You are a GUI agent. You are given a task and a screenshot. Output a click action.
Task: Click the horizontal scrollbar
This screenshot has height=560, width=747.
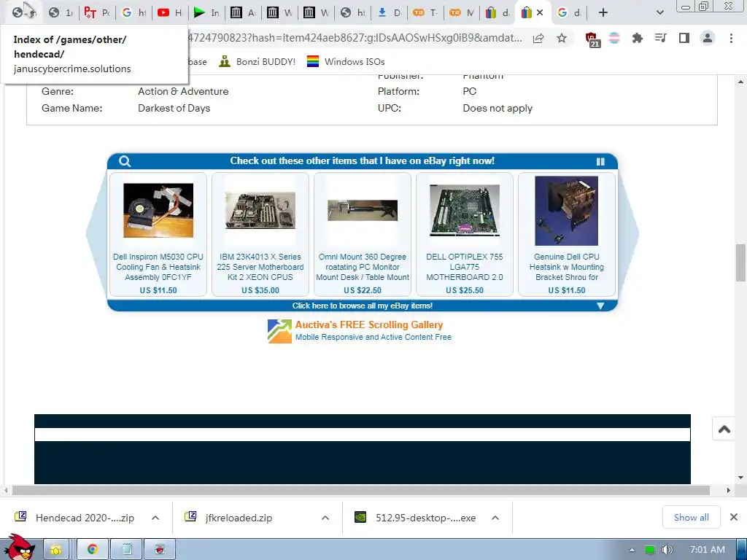360,490
